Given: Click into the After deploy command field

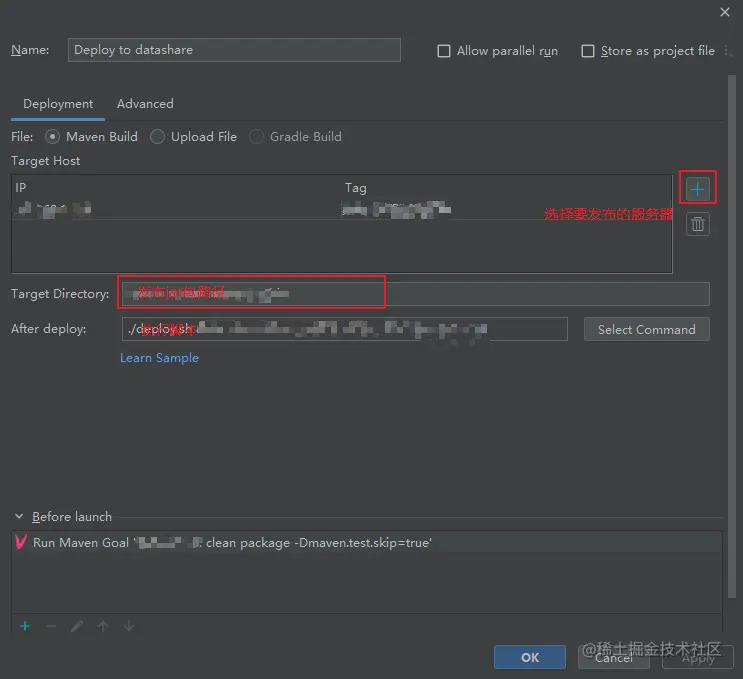Looking at the screenshot, I should [344, 329].
